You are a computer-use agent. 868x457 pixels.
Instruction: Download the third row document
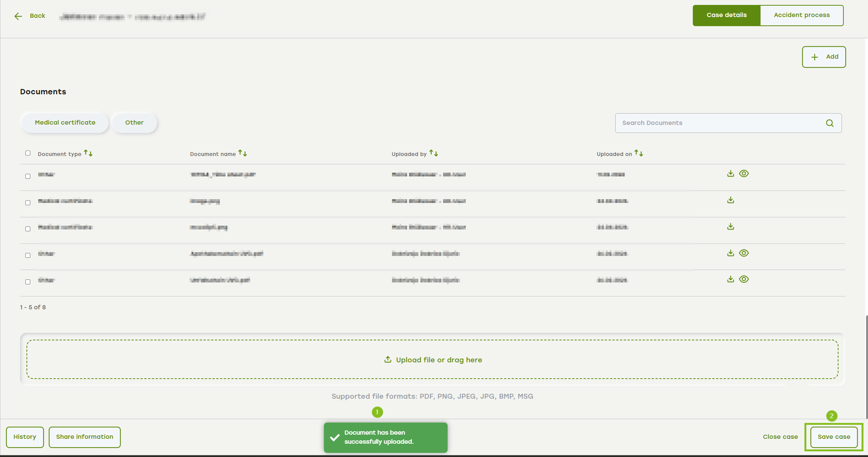pyautogui.click(x=730, y=226)
